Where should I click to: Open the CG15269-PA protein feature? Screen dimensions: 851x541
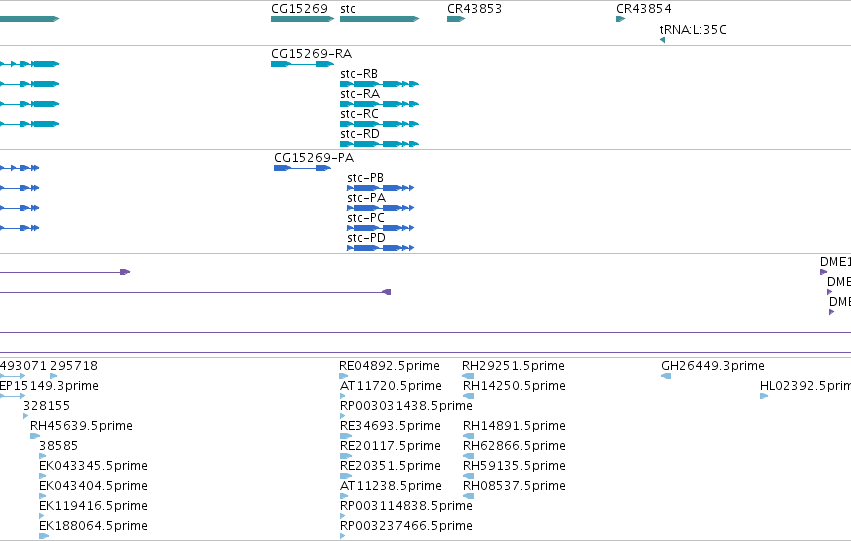302,168
